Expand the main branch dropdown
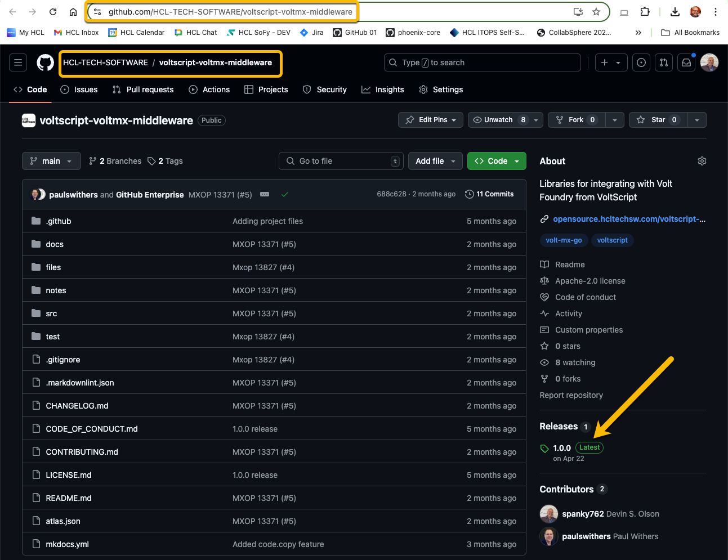This screenshot has width=728, height=560. (x=51, y=161)
